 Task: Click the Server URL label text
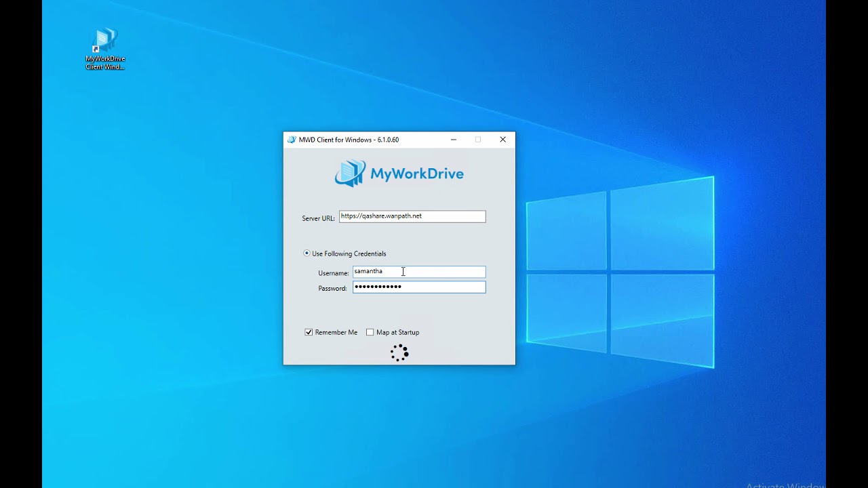click(318, 218)
